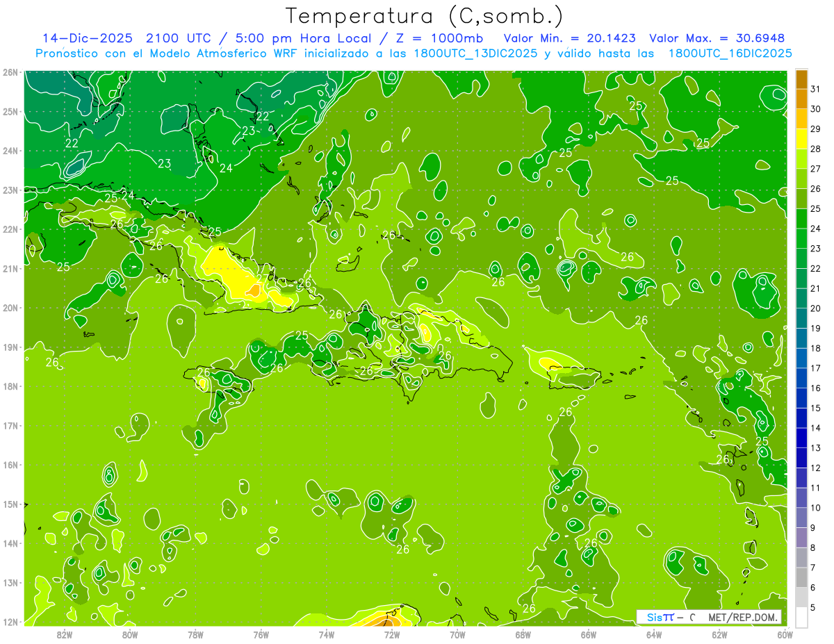Click the 'Temperatura (C,somb.)' title
The width and height of the screenshot is (834, 644).
[425, 16]
